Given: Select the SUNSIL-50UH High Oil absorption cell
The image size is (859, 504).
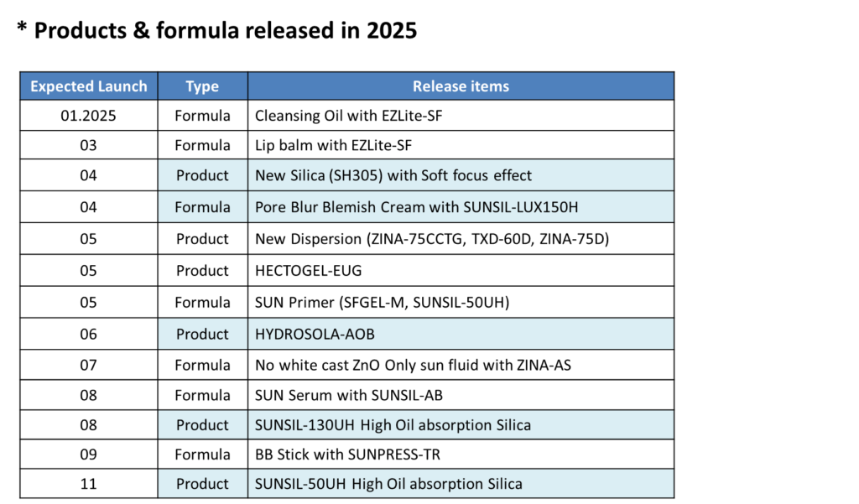Looking at the screenshot, I should [x=461, y=483].
